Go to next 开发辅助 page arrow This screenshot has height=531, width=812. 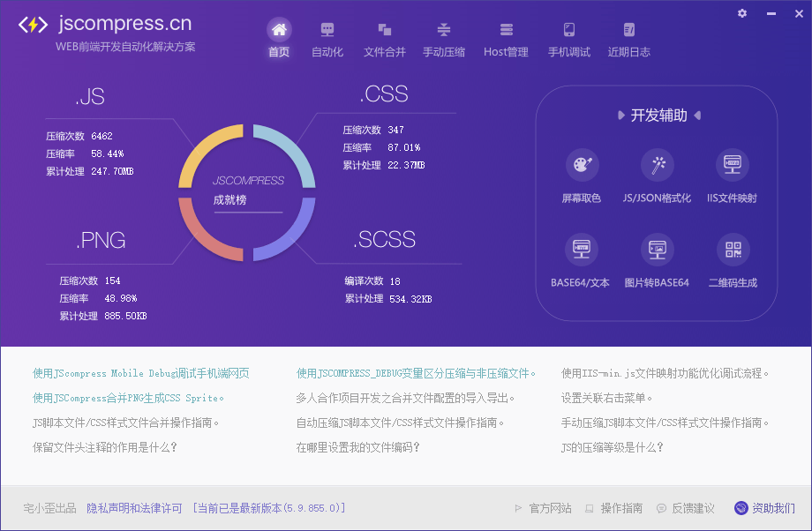pyautogui.click(x=697, y=115)
